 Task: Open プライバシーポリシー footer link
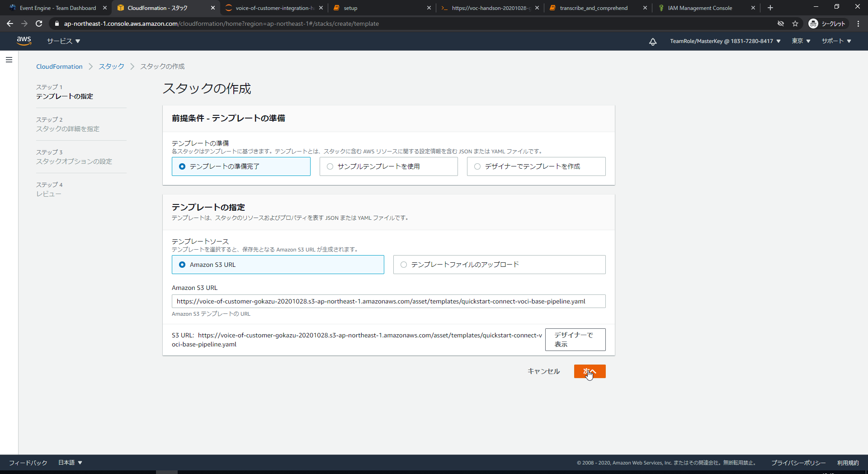(798, 463)
